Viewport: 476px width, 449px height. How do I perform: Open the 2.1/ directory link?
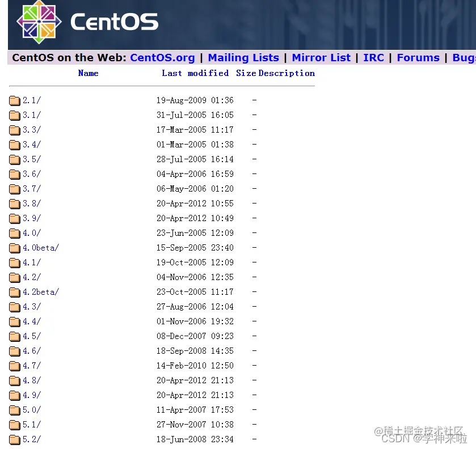32,100
